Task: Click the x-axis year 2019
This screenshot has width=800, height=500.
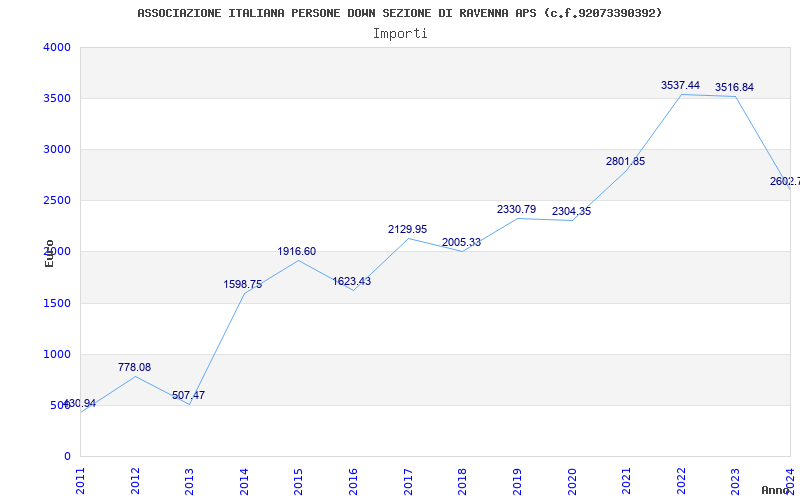Action: 517,481
